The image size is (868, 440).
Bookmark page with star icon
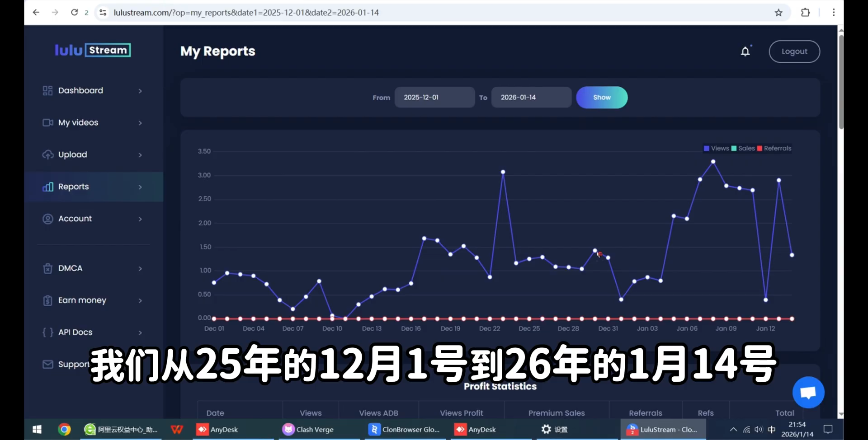click(x=778, y=13)
